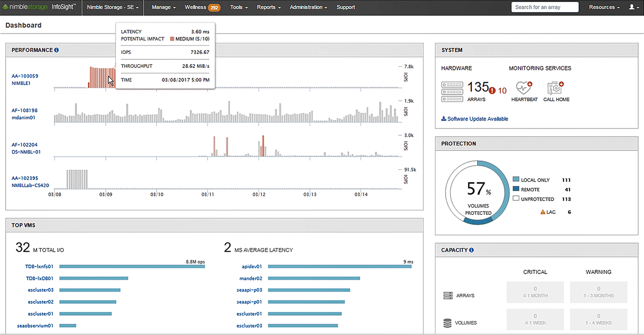Click the Capacity Volumes database icon
The width and height of the screenshot is (644, 335).
(x=448, y=323)
